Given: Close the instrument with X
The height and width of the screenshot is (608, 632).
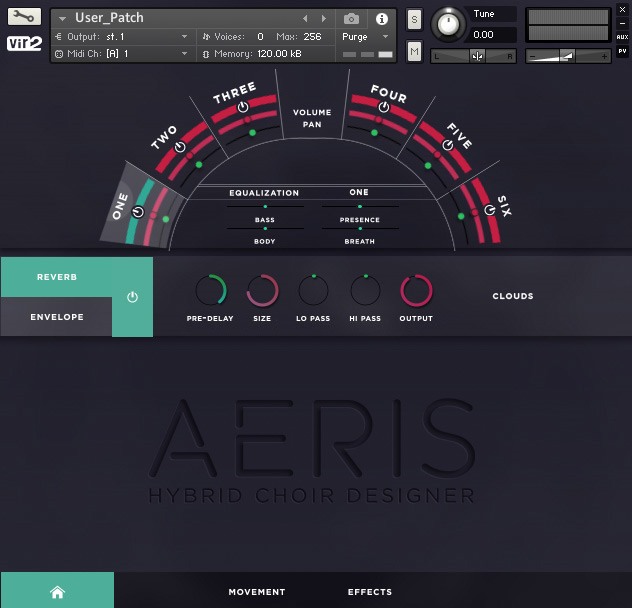Looking at the screenshot, I should click(x=622, y=9).
